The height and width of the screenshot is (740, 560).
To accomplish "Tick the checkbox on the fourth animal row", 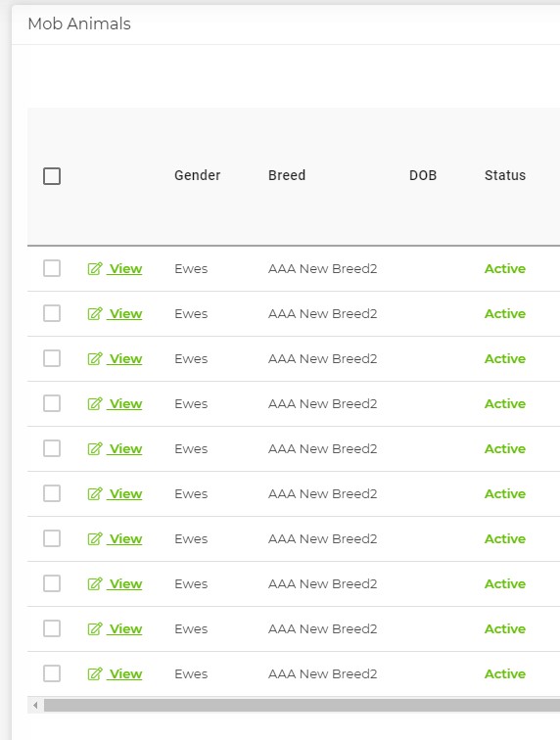I will click(x=52, y=403).
